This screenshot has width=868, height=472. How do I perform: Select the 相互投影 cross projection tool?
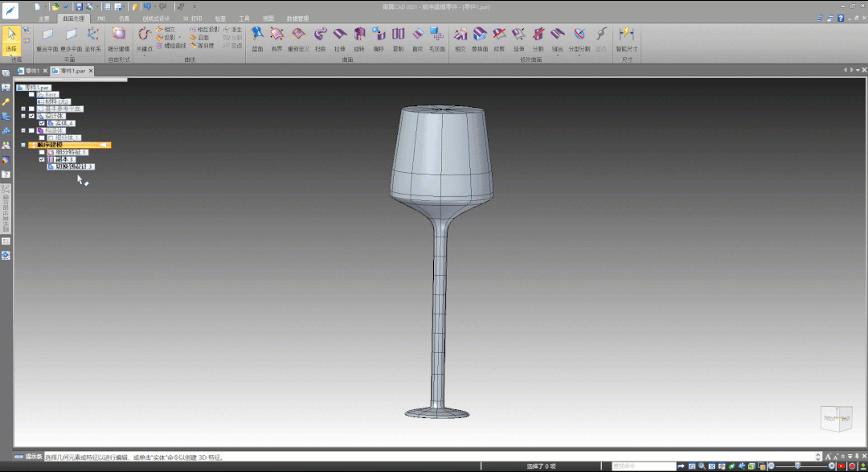point(205,30)
